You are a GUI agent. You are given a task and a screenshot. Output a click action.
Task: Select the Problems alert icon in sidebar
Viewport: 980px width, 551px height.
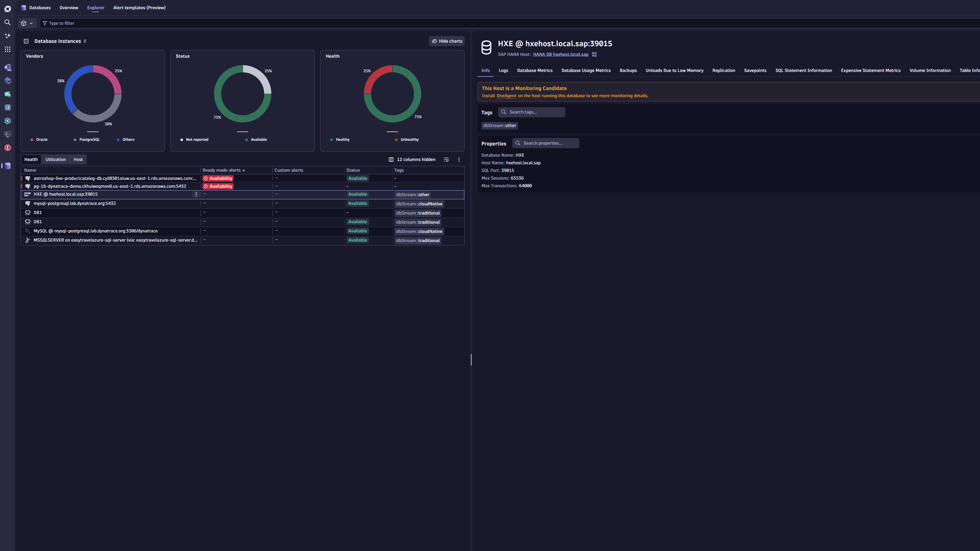point(7,147)
